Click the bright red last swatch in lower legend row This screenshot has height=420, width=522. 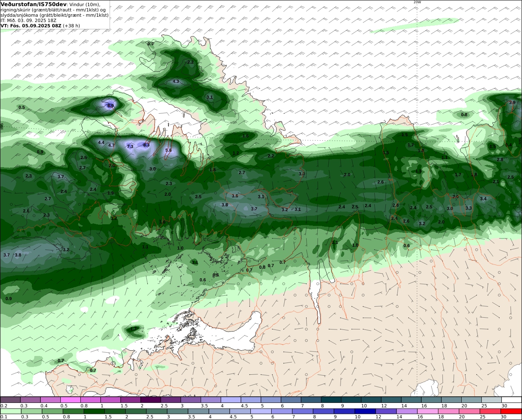pyautogui.click(x=511, y=411)
